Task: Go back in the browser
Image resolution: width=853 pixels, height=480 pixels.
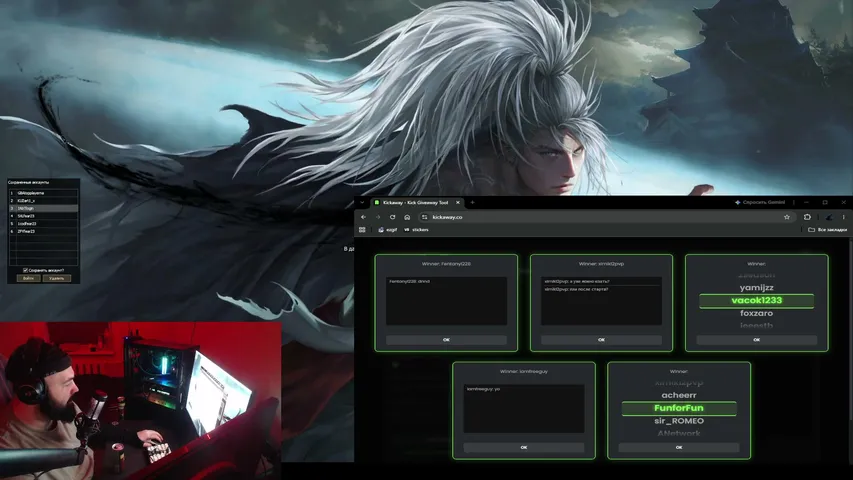Action: tap(363, 217)
